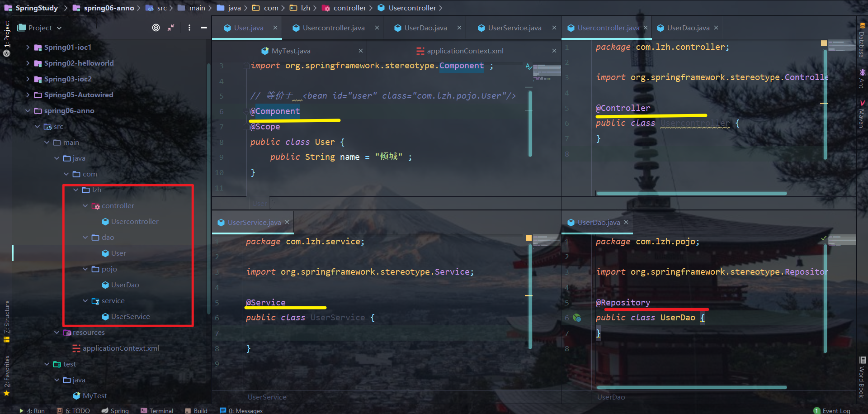Collapse the dao package
This screenshot has width=868, height=414.
[85, 237]
